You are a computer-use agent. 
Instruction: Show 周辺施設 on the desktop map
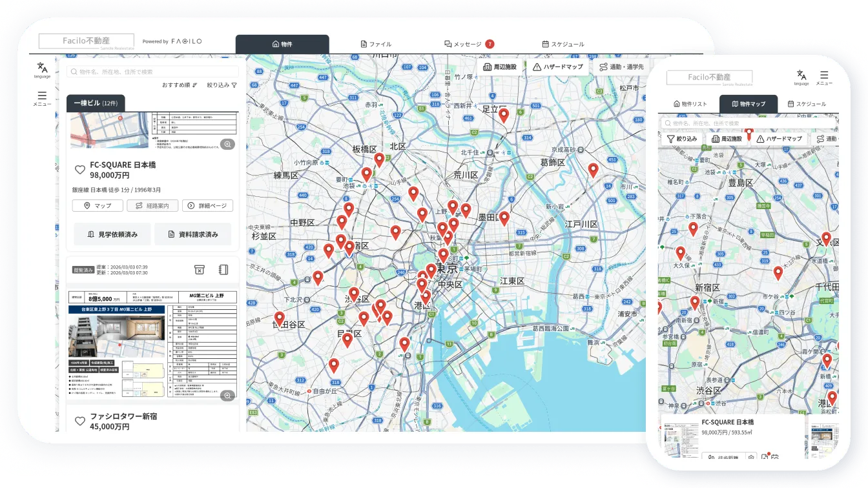pos(501,66)
